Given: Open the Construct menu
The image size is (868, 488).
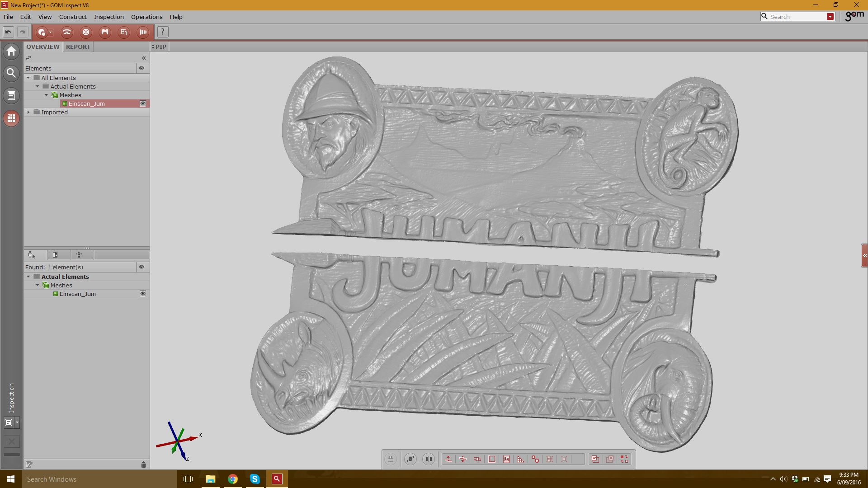Looking at the screenshot, I should click(x=73, y=17).
